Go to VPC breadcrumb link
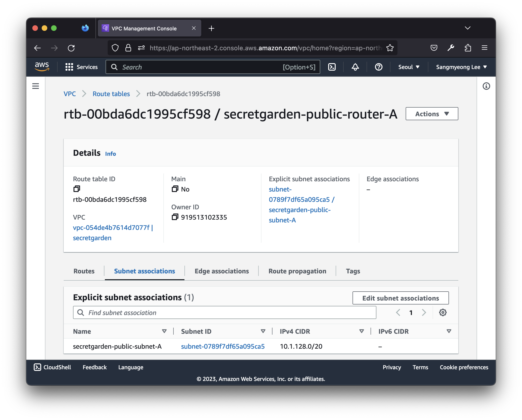Viewport: 522px width, 420px height. click(x=70, y=94)
